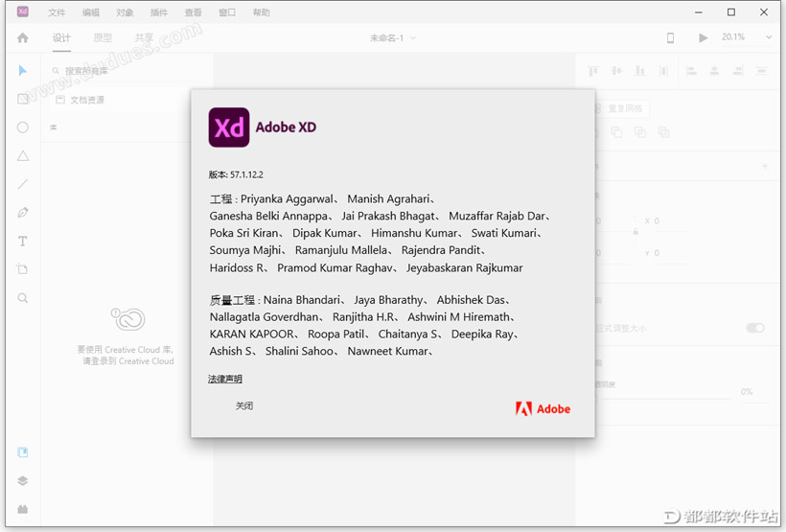This screenshot has height=532, width=786.
Task: Apply the Exclude Overlap boolean operation
Action: click(x=663, y=132)
